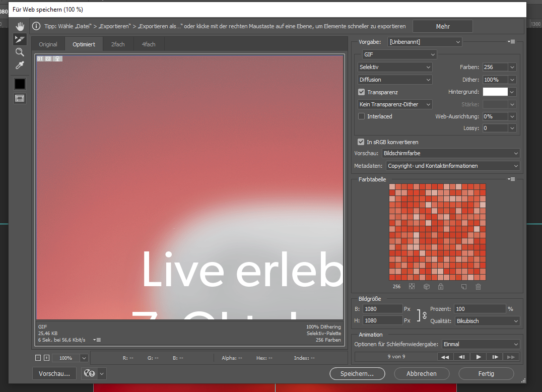The width and height of the screenshot is (542, 392).
Task: Open the Metadaten dropdown
Action: coord(451,166)
